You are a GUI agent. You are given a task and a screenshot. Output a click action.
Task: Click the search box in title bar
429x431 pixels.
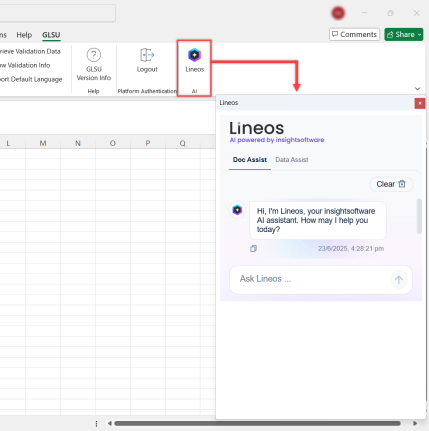pos(57,13)
